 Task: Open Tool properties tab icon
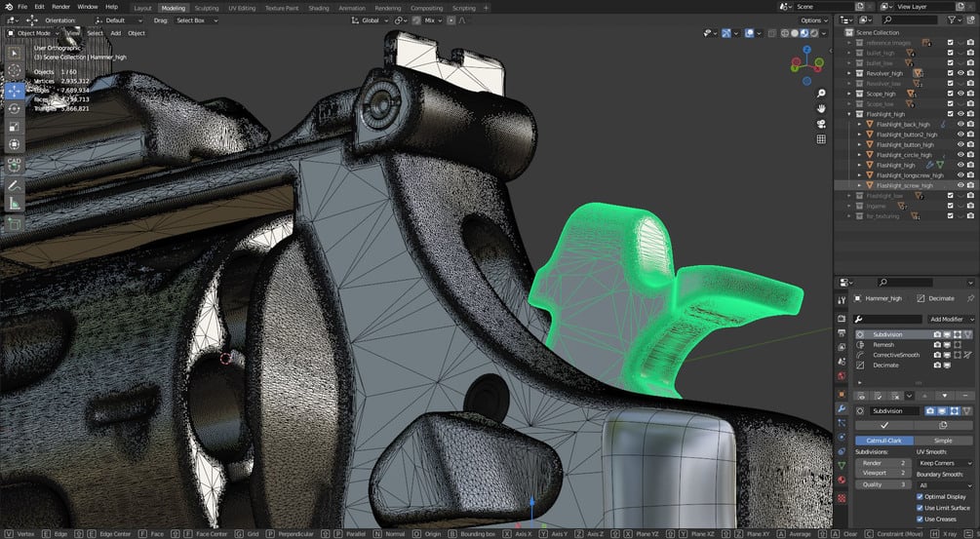coord(842,300)
